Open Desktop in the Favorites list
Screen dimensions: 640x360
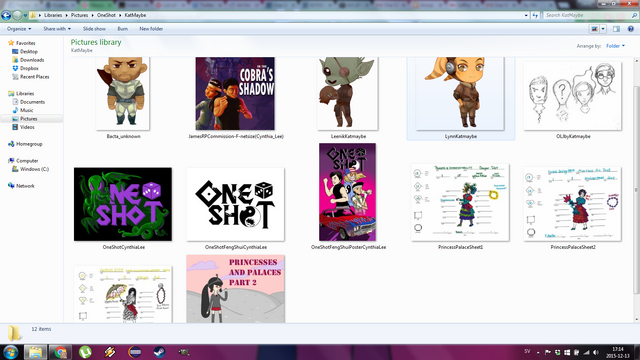[29, 51]
